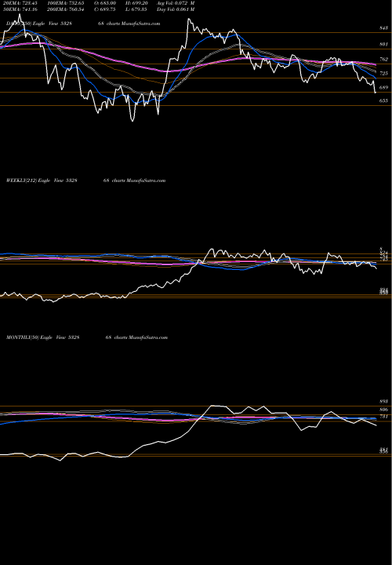Click the MONTHLY chart title text
Viewport: 392px width, 565px height.
[87, 337]
